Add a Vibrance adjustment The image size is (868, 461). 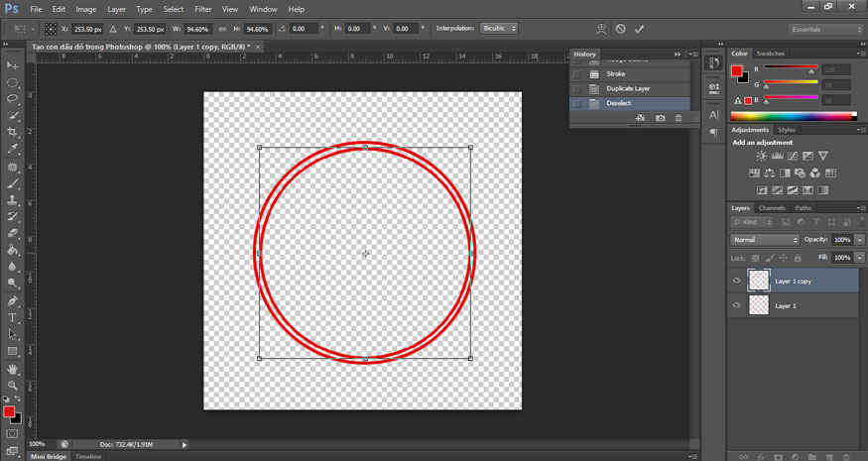pos(823,156)
